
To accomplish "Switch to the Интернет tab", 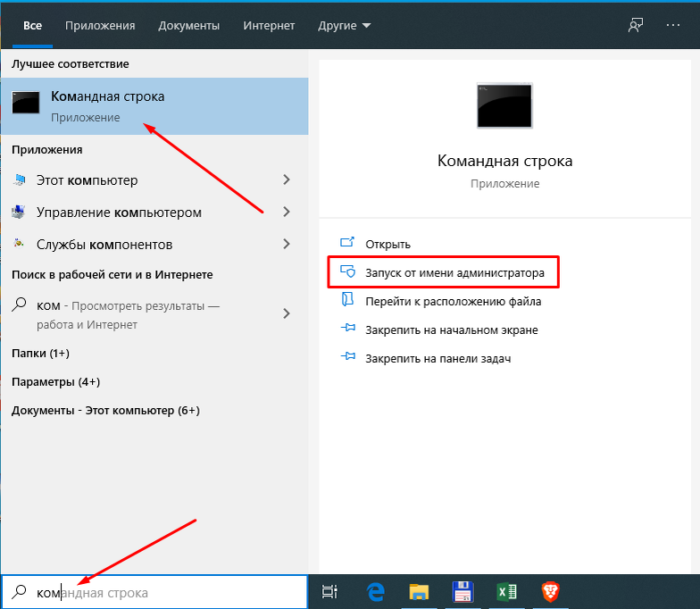I will (269, 26).
